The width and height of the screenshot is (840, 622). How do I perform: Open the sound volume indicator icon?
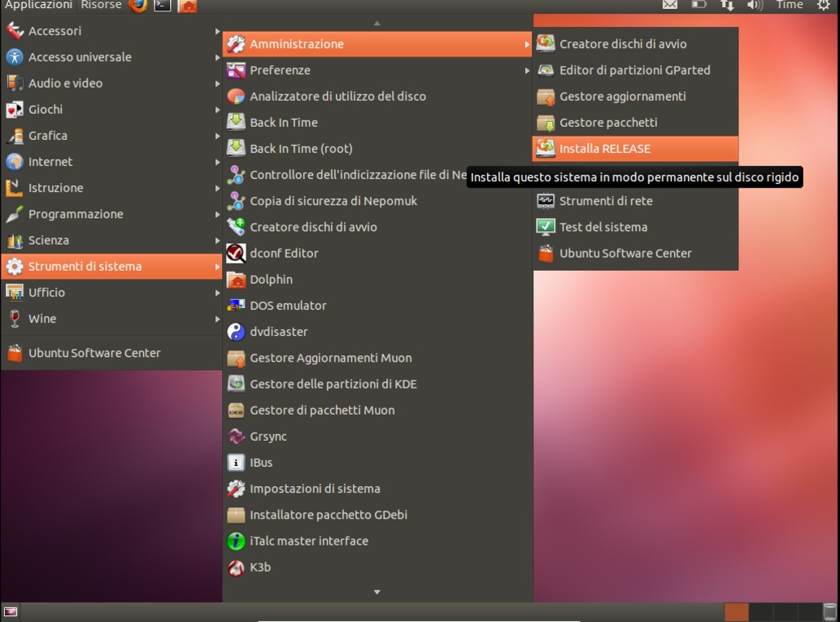755,5
